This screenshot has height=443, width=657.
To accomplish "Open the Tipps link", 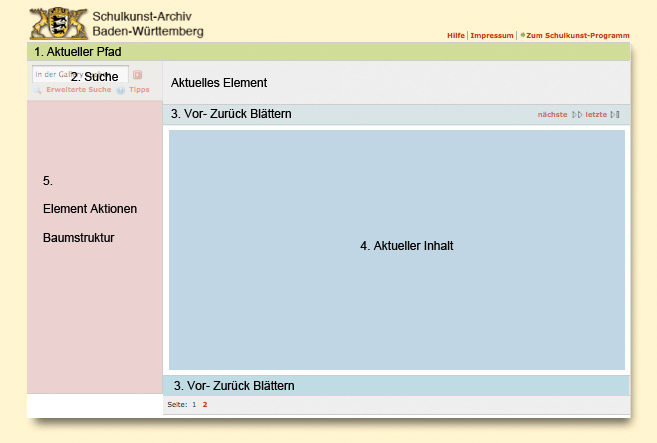I will [139, 90].
